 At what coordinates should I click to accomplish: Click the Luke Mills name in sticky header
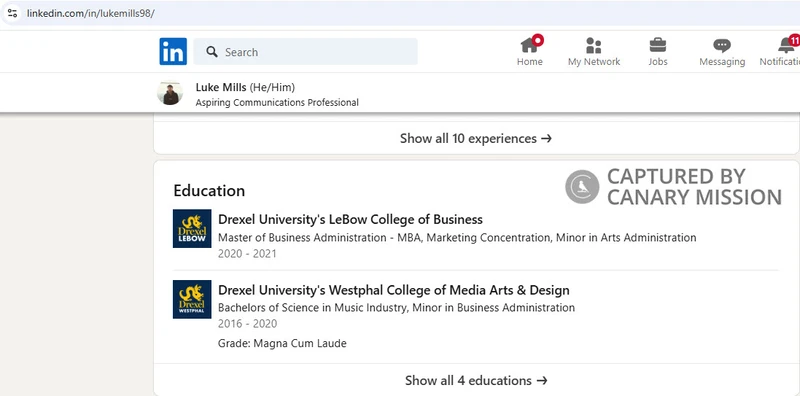coord(221,87)
